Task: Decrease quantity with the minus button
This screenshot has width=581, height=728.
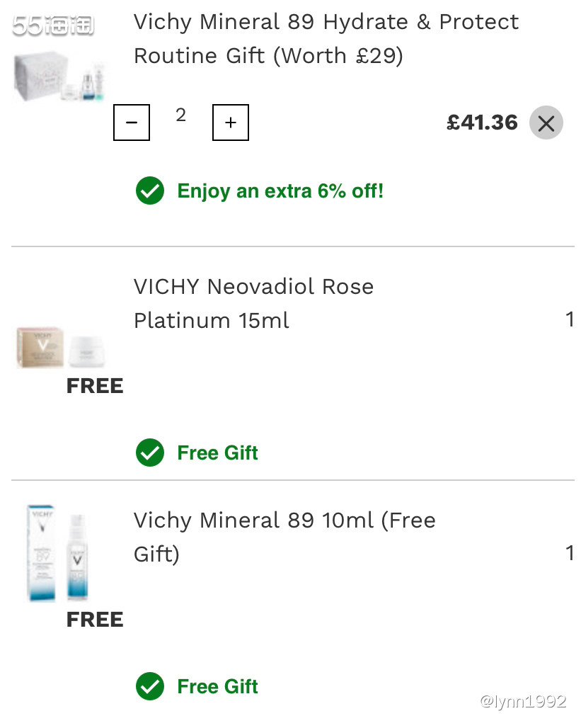Action: pyautogui.click(x=132, y=123)
